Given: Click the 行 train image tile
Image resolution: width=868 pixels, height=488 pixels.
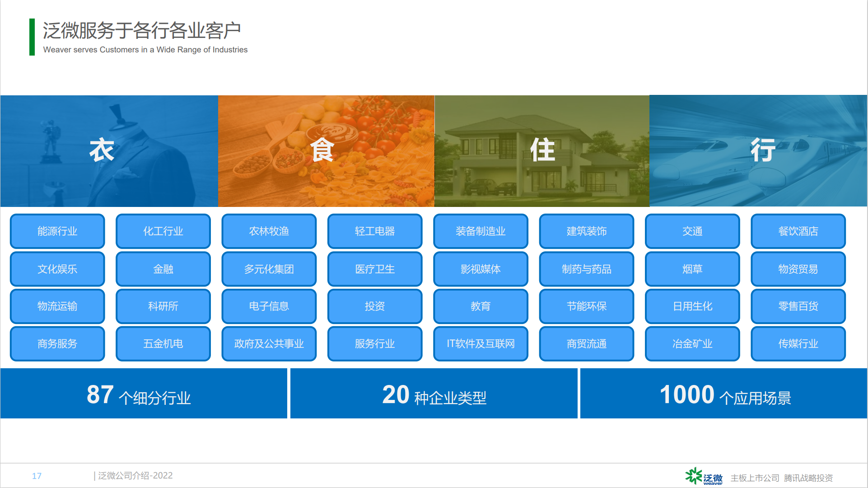Looking at the screenshot, I should (758, 151).
